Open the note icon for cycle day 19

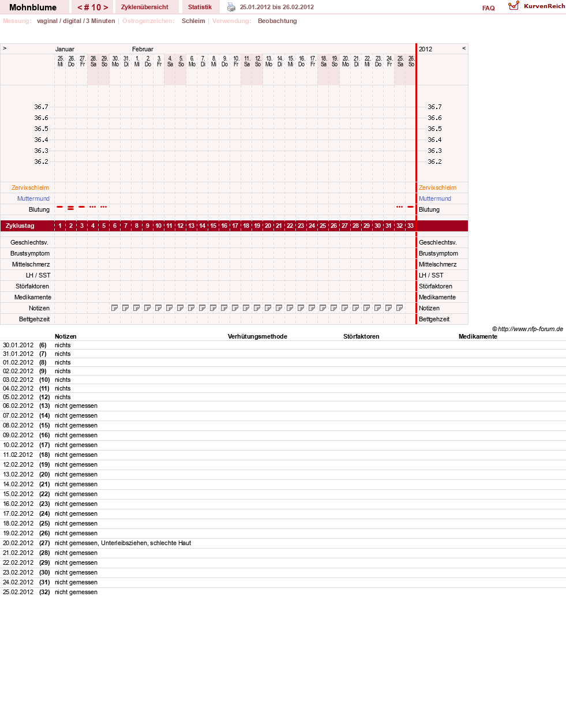[257, 308]
